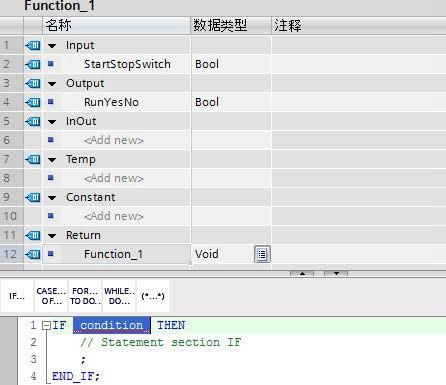Click blue square marker in row 10
Viewport: 446px width, 385px height.
[x=51, y=215]
